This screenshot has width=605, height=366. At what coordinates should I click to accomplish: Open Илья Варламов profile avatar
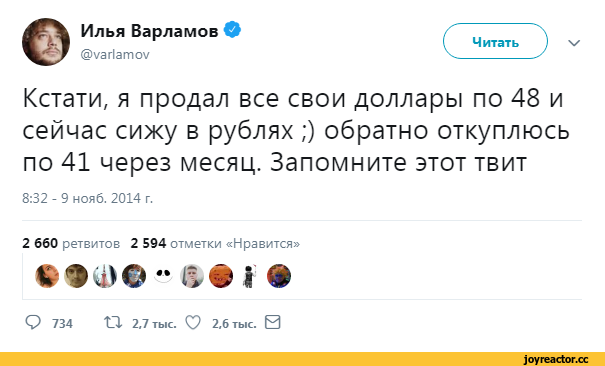tap(46, 42)
